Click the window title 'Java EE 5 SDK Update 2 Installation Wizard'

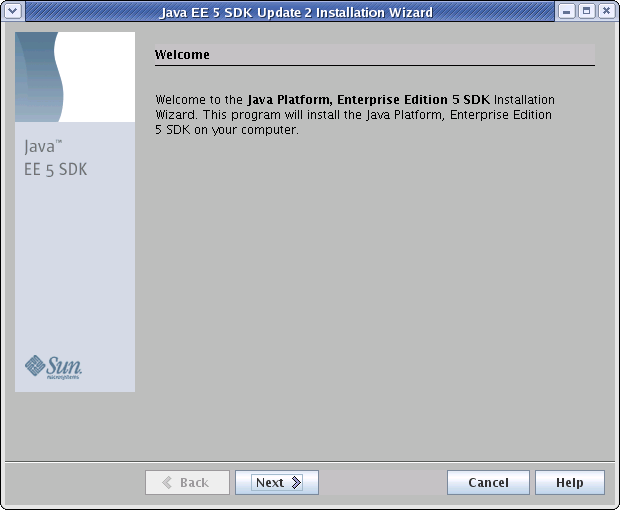296,12
